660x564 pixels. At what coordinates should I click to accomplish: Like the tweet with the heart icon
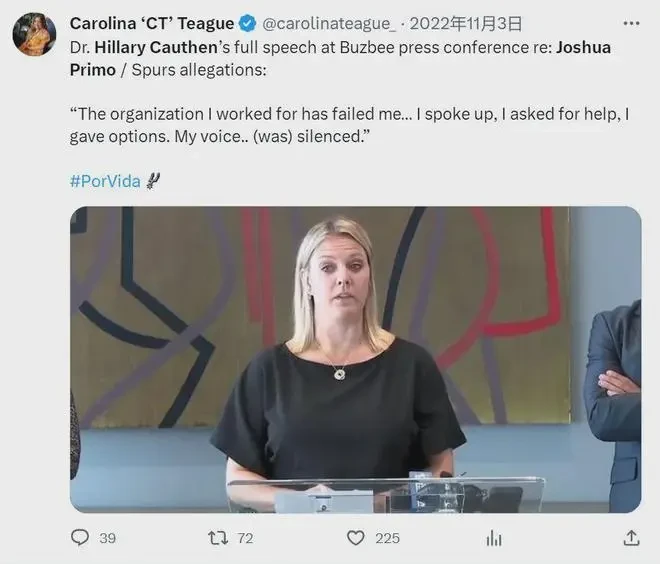point(356,538)
